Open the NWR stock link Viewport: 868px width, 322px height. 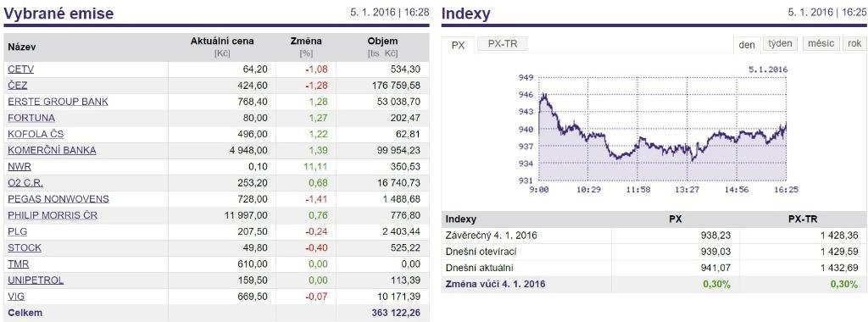pyautogui.click(x=19, y=167)
